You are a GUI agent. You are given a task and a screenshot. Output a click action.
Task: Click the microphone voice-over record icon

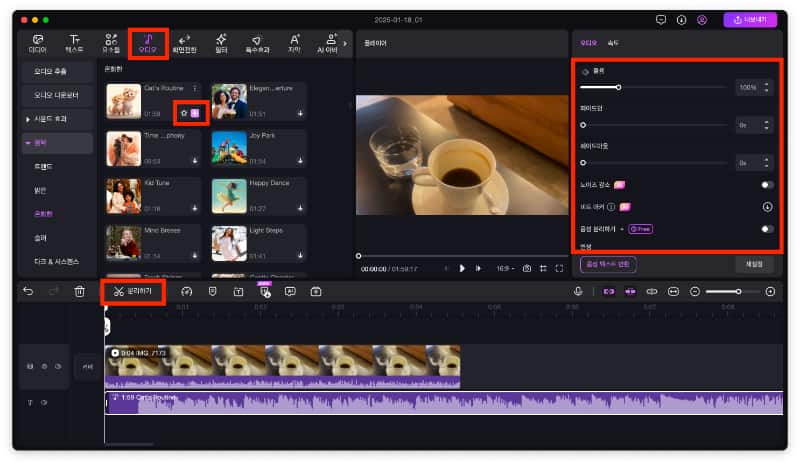(578, 291)
